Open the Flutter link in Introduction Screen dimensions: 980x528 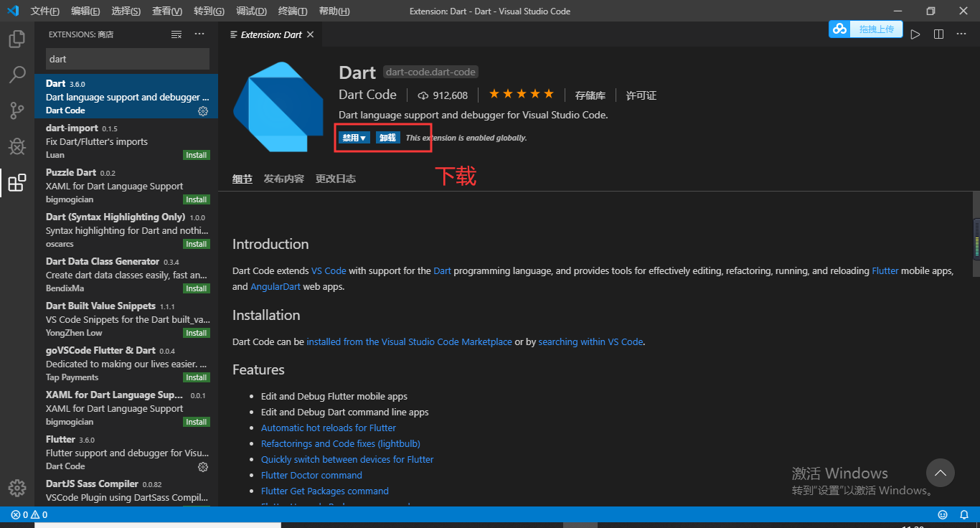point(885,271)
